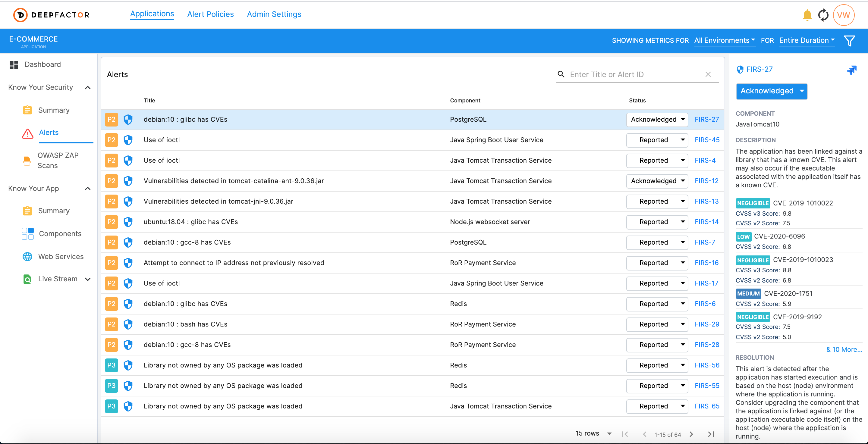Select Dashboard in the sidebar
Screen dimensions: 868x444
(x=42, y=65)
